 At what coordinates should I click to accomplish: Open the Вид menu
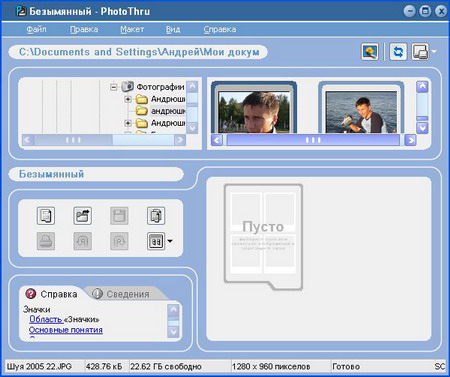click(x=173, y=29)
